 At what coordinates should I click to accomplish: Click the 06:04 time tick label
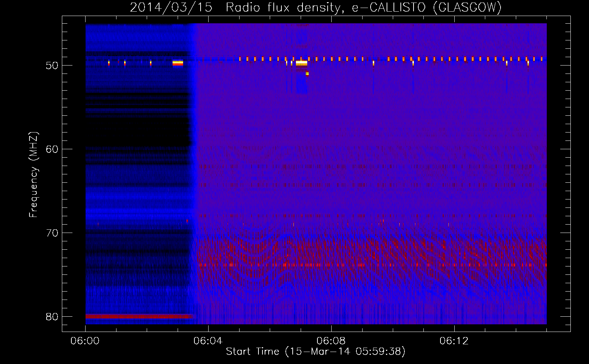tap(208, 341)
